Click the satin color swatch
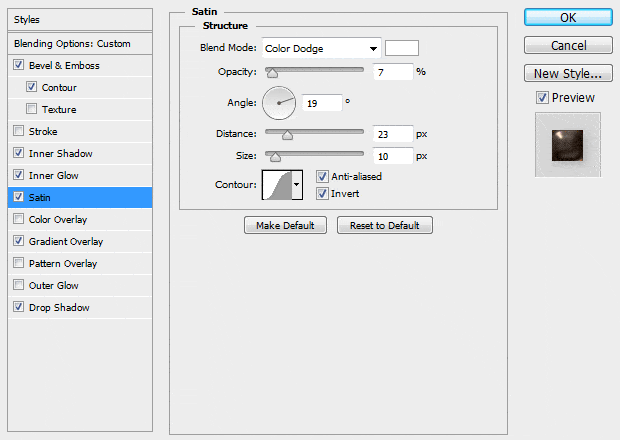This screenshot has height=440, width=620. point(402,48)
